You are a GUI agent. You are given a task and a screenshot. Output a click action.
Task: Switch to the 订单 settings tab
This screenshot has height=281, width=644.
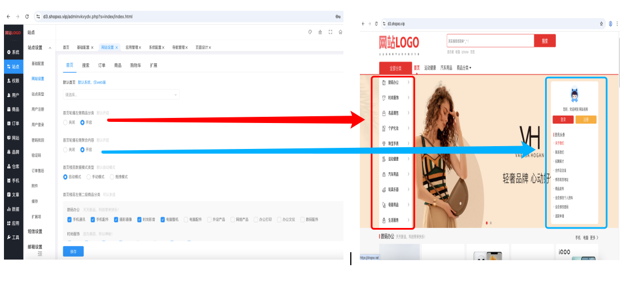tap(102, 65)
